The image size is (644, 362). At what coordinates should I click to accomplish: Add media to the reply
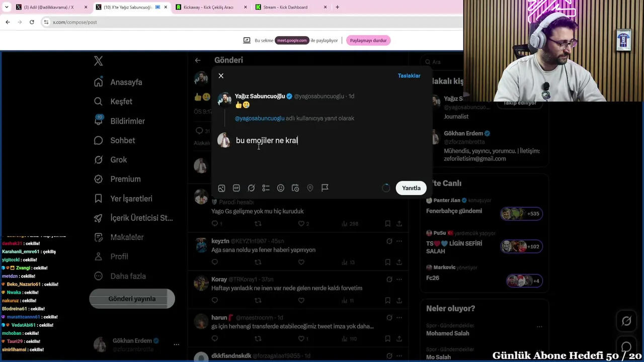point(221,188)
